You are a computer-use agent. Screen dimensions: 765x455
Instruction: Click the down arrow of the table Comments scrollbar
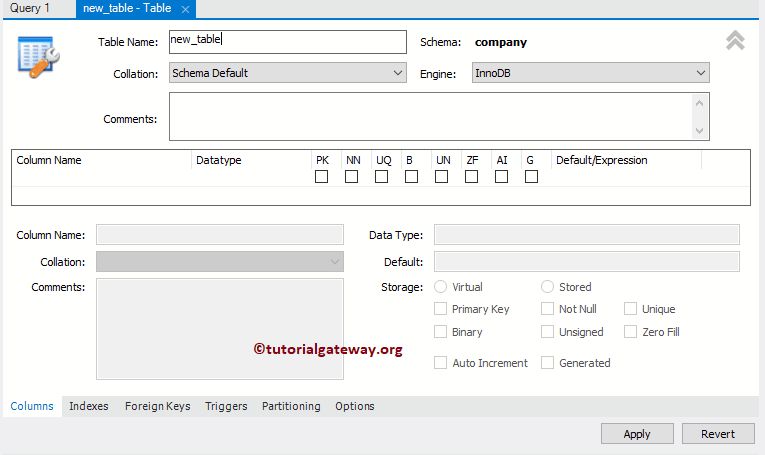[x=700, y=131]
